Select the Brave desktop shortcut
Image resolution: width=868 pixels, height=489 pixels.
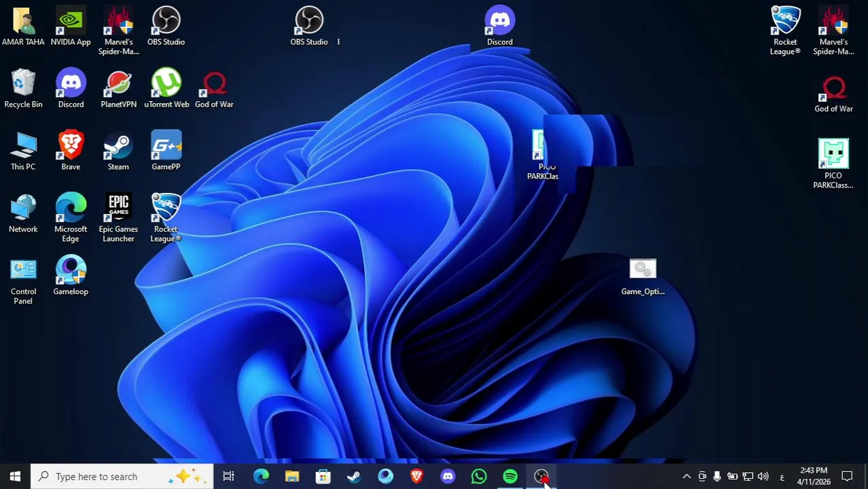click(71, 152)
